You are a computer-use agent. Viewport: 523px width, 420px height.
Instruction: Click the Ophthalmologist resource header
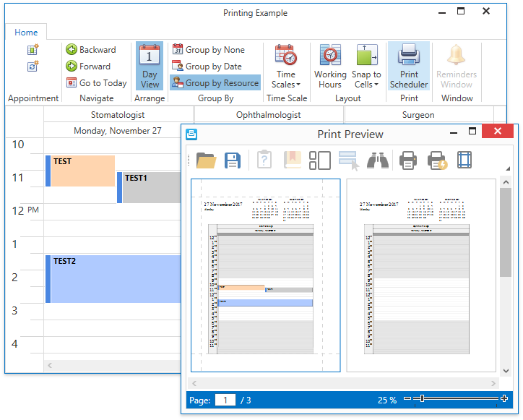click(269, 115)
